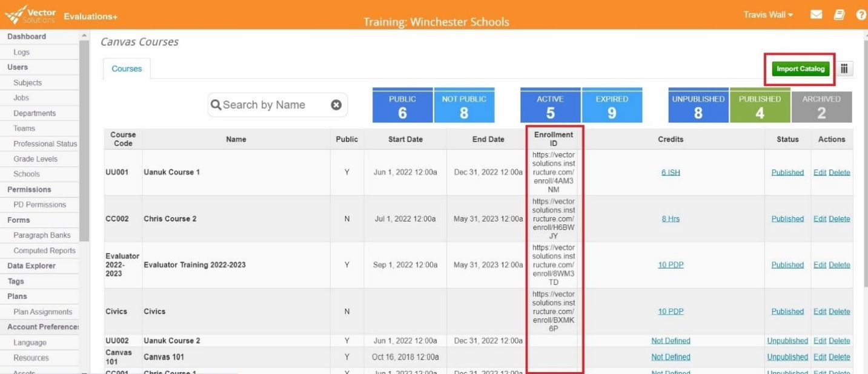The height and width of the screenshot is (374, 868).
Task: Open the messages envelope icon
Action: pos(816,14)
